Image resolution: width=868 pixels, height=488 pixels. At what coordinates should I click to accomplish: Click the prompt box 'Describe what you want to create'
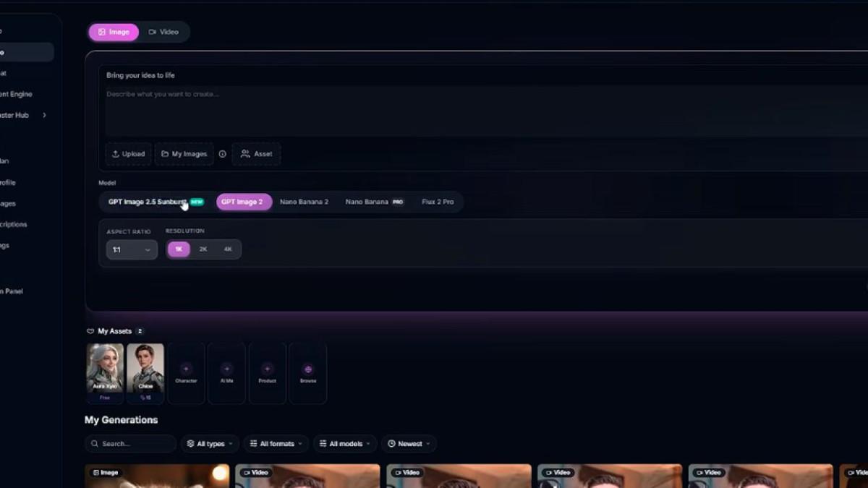tap(486, 111)
